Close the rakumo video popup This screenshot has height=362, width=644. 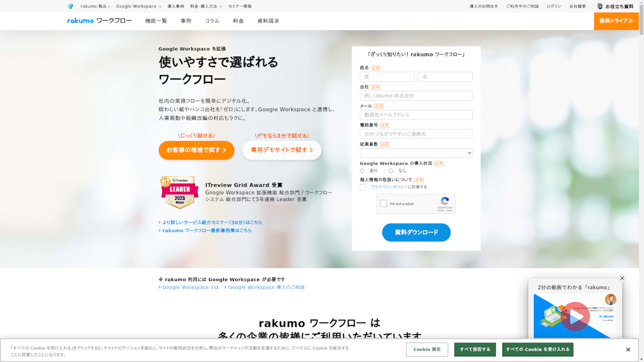click(x=622, y=278)
